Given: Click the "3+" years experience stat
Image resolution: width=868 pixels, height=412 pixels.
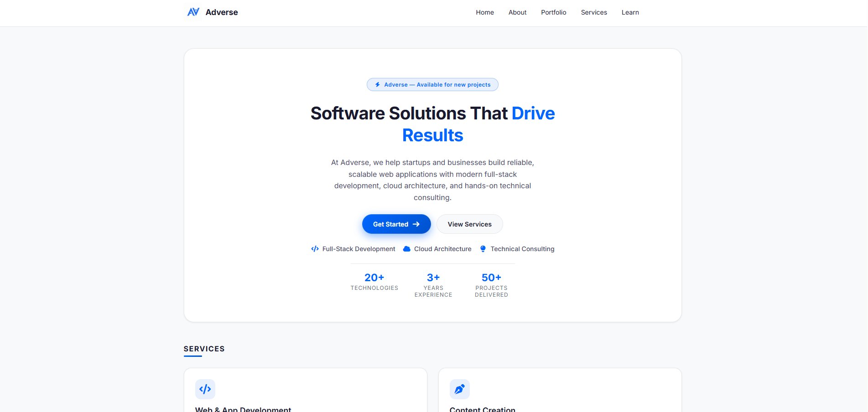Looking at the screenshot, I should pos(433,278).
